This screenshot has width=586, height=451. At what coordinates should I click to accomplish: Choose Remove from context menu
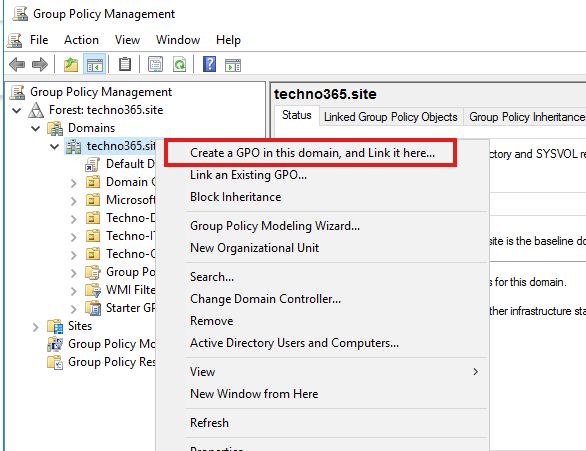tap(323, 321)
